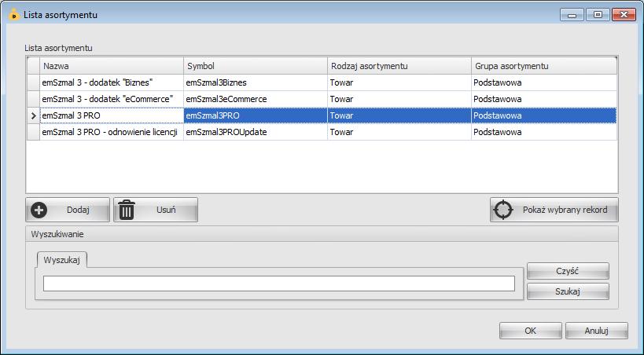Maximize the Lista asortymentu window
Screen dimensions: 644x355
click(x=598, y=15)
